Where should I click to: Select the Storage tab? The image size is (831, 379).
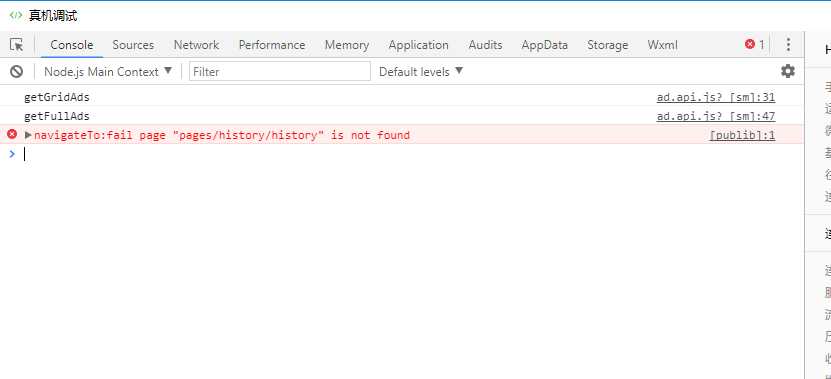click(x=607, y=45)
